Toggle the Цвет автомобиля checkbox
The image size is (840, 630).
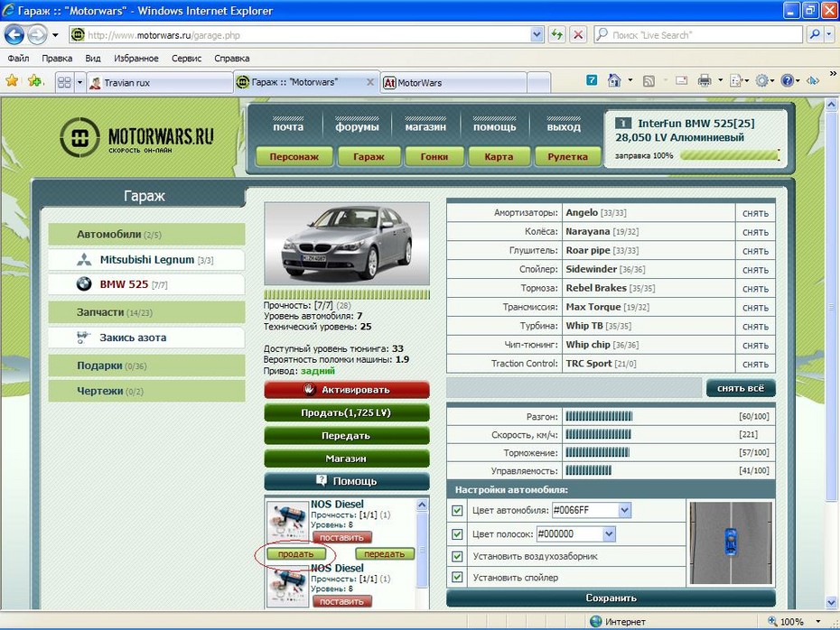click(457, 511)
